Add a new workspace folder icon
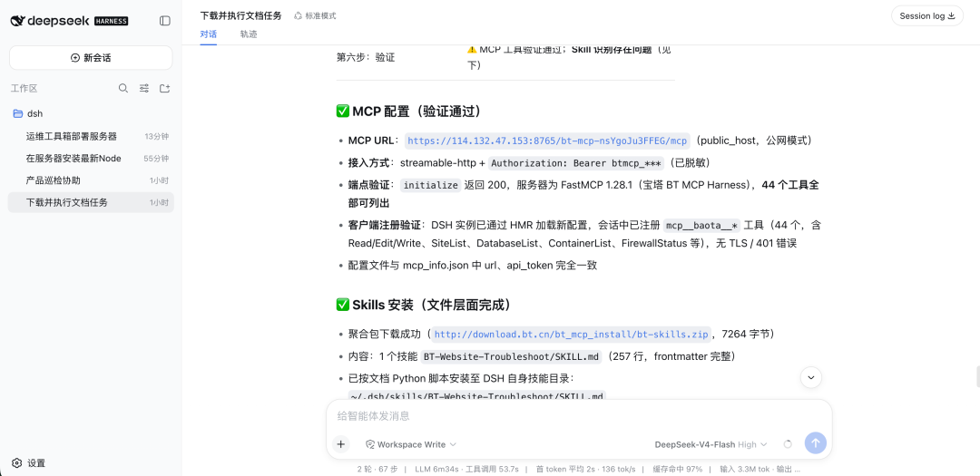This screenshot has width=980, height=476. point(164,89)
